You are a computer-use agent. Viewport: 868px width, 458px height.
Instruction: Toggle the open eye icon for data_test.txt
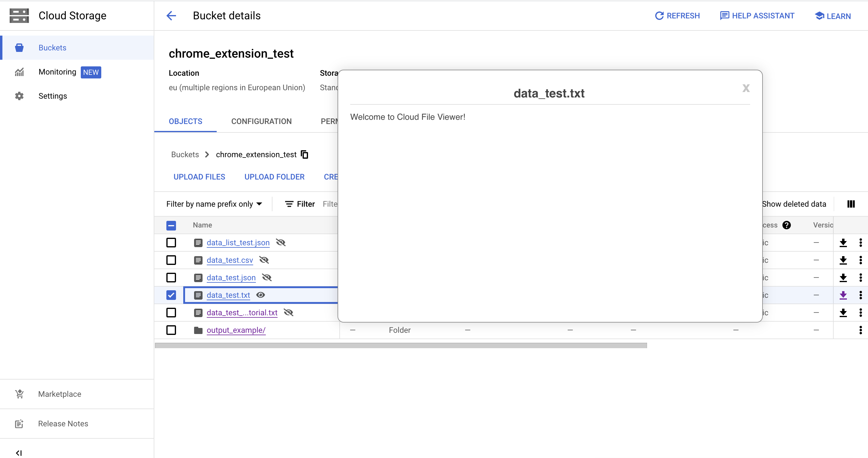(x=260, y=295)
